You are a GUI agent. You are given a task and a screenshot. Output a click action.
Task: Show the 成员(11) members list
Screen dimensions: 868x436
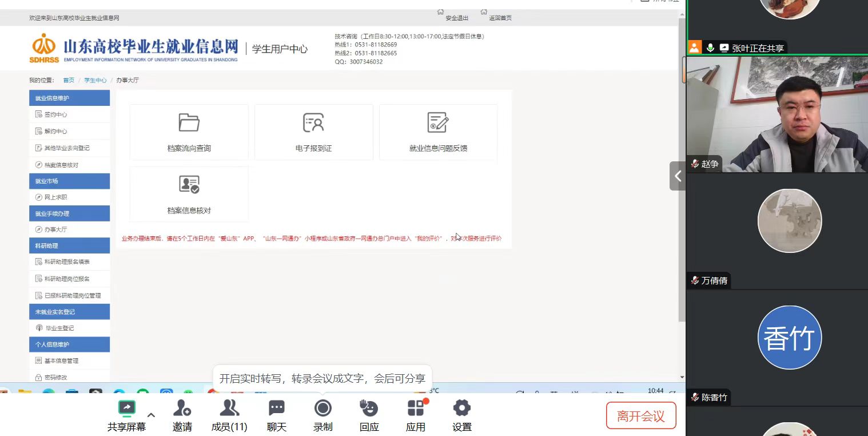click(x=229, y=416)
